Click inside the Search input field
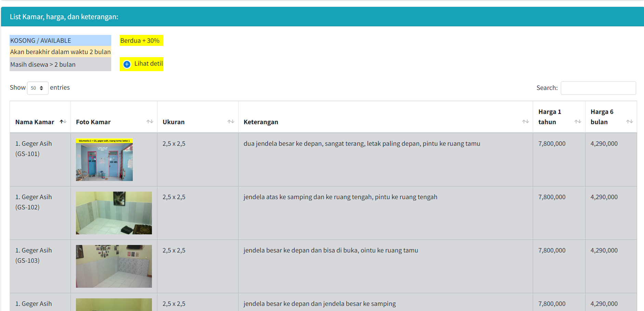 point(598,88)
